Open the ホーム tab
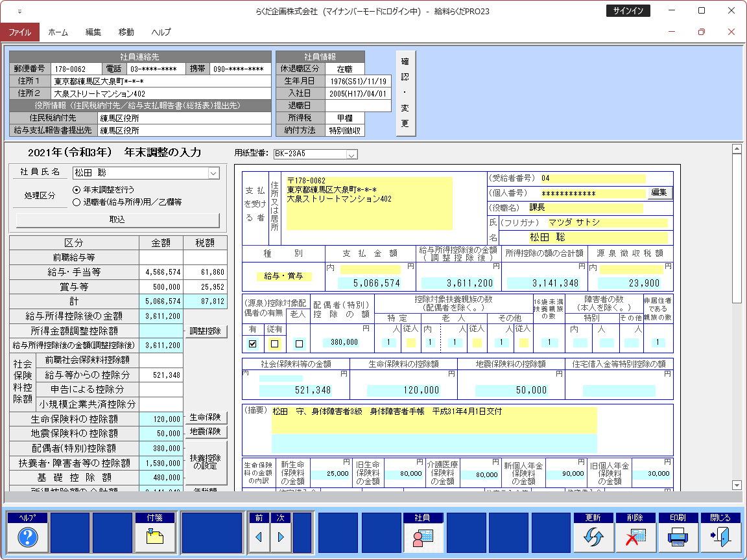Image resolution: width=747 pixels, height=560 pixels. point(58,32)
